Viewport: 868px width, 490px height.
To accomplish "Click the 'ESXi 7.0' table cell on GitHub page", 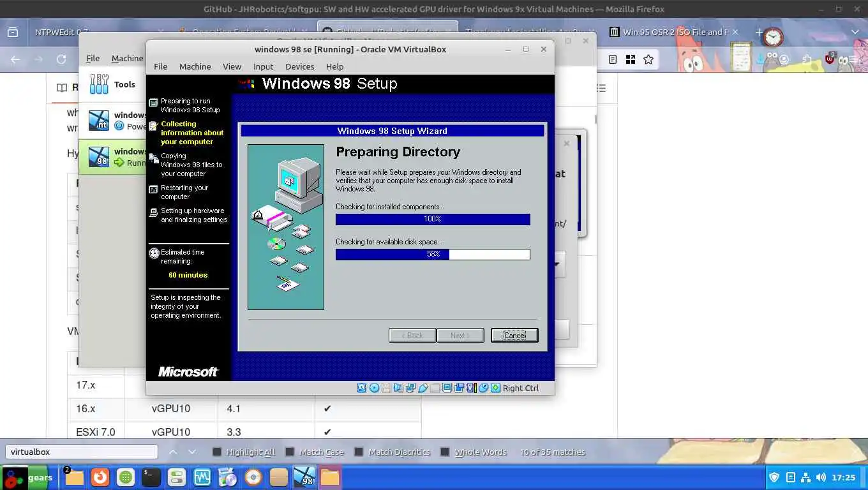I will [96, 432].
